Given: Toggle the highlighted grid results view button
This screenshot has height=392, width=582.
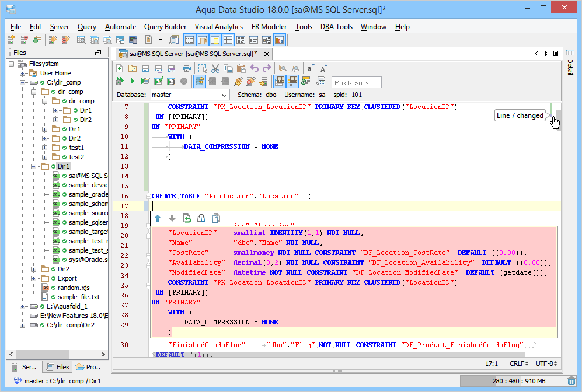Looking at the screenshot, I should [x=279, y=81].
